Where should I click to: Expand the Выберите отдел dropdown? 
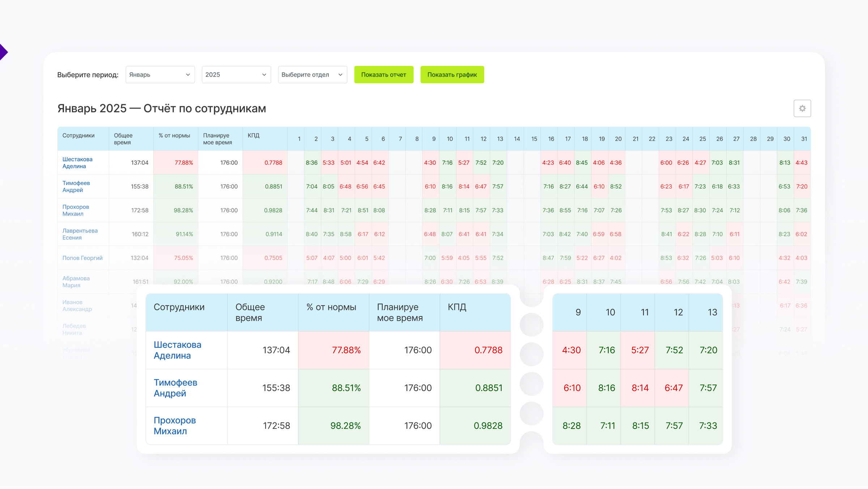pyautogui.click(x=312, y=75)
